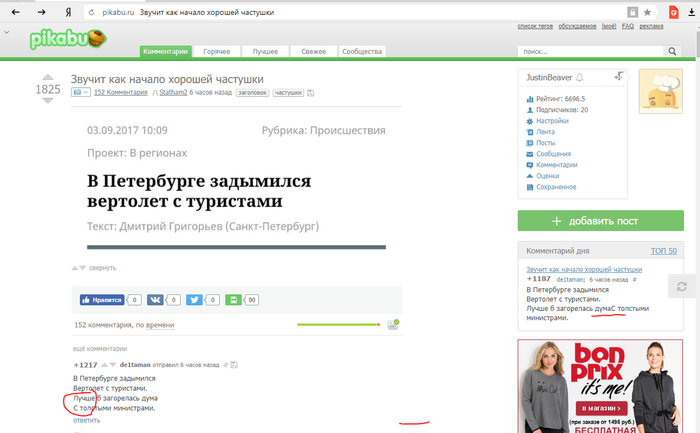The height and width of the screenshot is (433, 700).
Task: Click the green save post icon
Action: click(x=233, y=299)
